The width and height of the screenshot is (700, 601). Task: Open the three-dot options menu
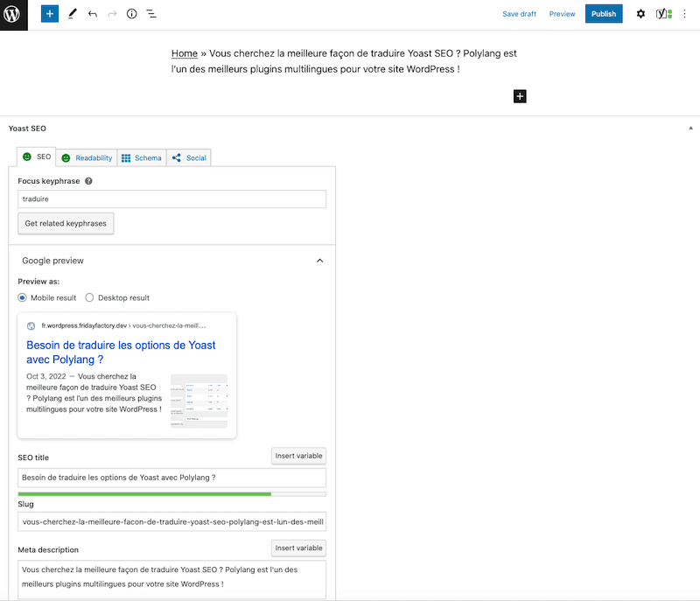(x=684, y=14)
